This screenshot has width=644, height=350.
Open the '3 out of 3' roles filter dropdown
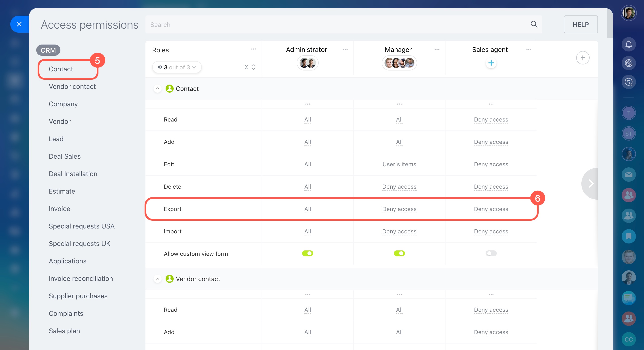click(177, 67)
